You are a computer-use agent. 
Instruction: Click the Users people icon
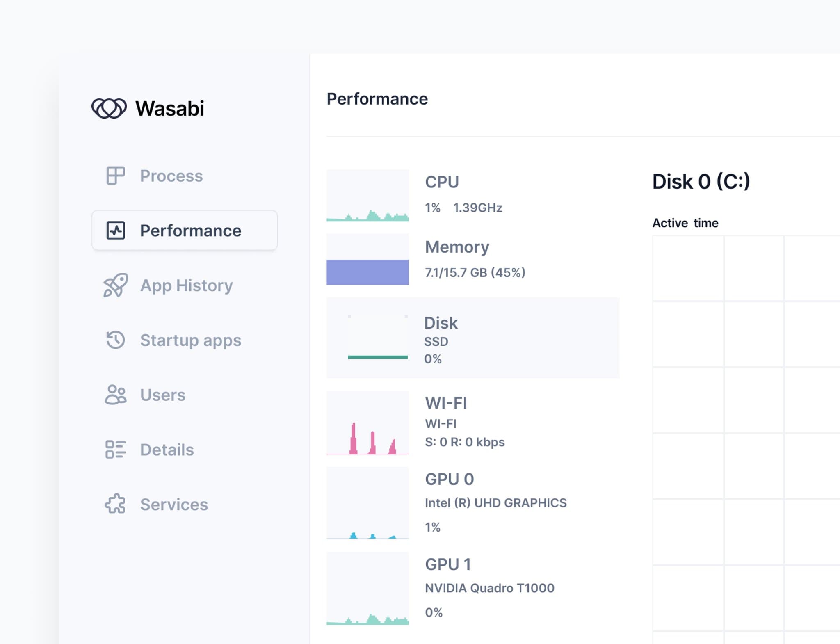[x=115, y=395]
